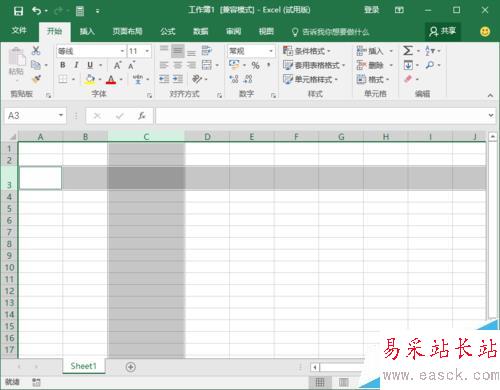
Task: Change text orientation
Action: point(197,79)
